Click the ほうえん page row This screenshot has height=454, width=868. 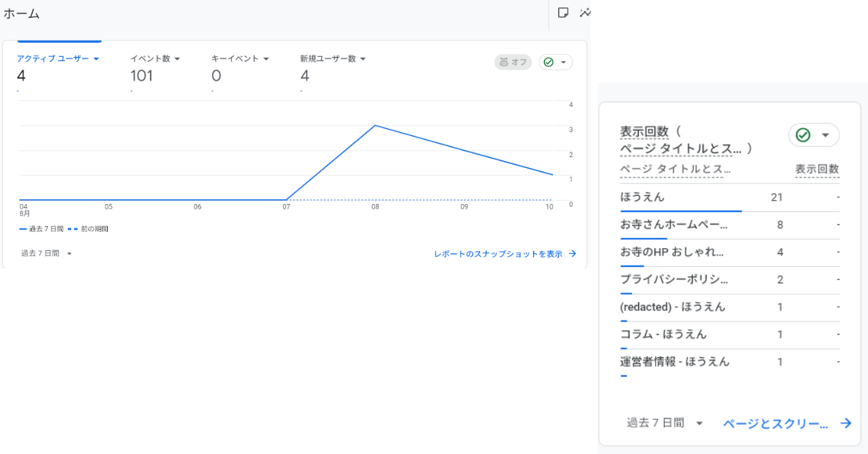pyautogui.click(x=642, y=197)
